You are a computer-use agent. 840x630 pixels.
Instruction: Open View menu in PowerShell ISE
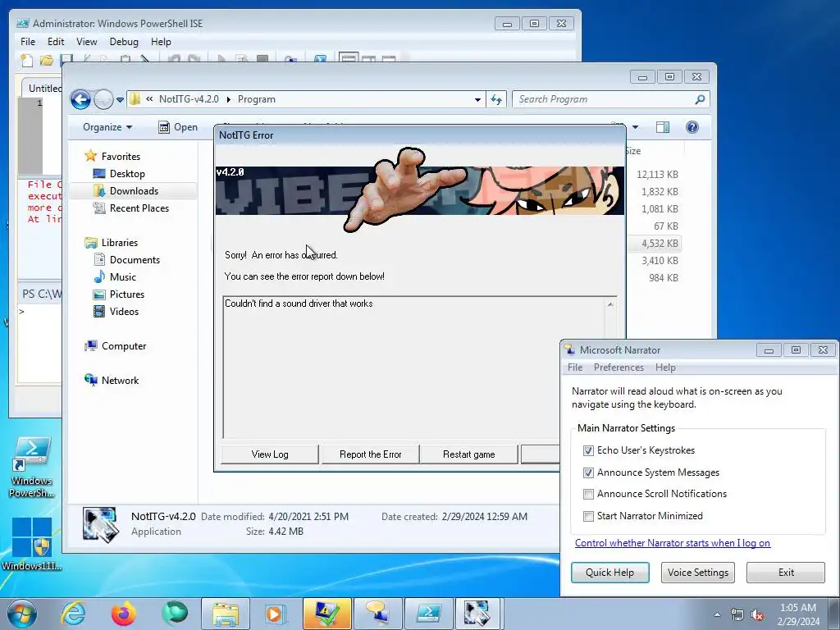[87, 42]
